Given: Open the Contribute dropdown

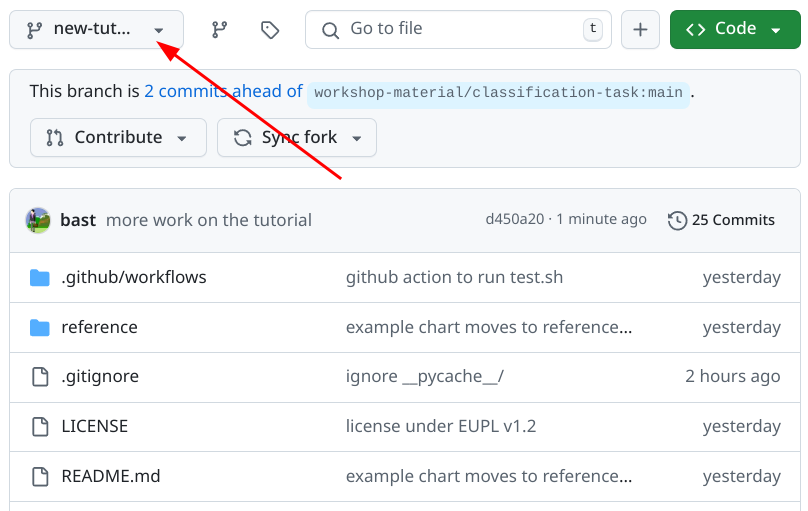Looking at the screenshot, I should click(118, 138).
